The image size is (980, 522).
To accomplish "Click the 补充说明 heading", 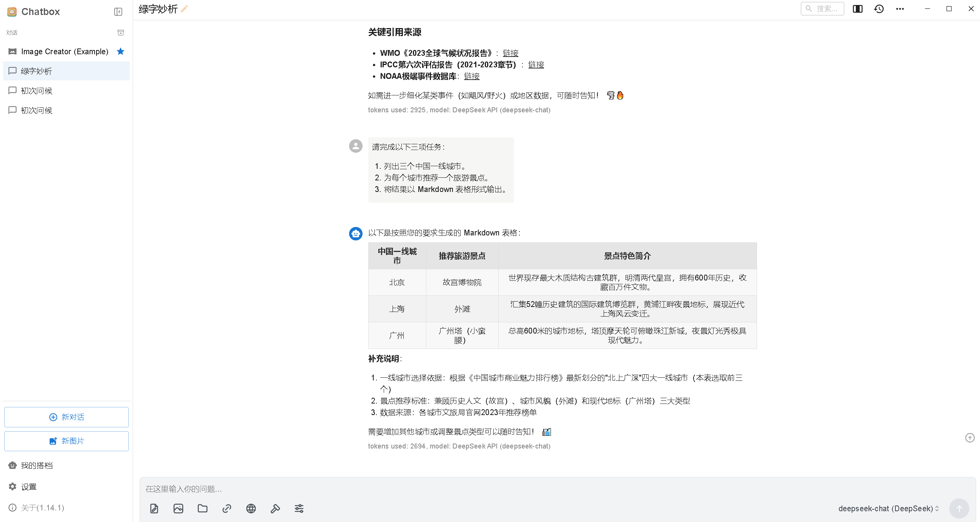I will point(383,359).
